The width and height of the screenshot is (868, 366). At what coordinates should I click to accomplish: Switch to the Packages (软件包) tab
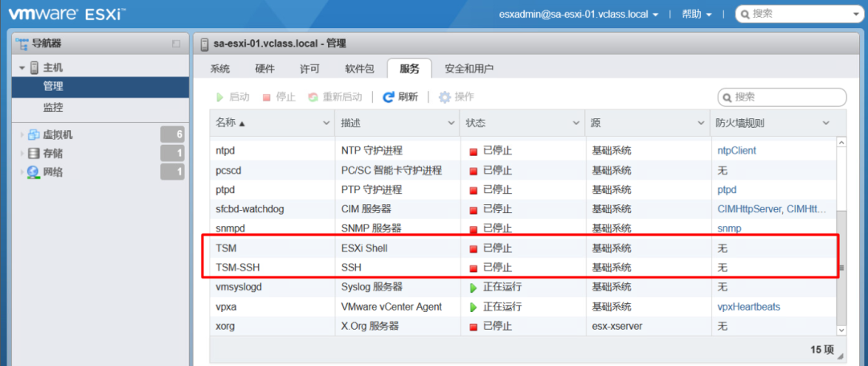pyautogui.click(x=359, y=69)
